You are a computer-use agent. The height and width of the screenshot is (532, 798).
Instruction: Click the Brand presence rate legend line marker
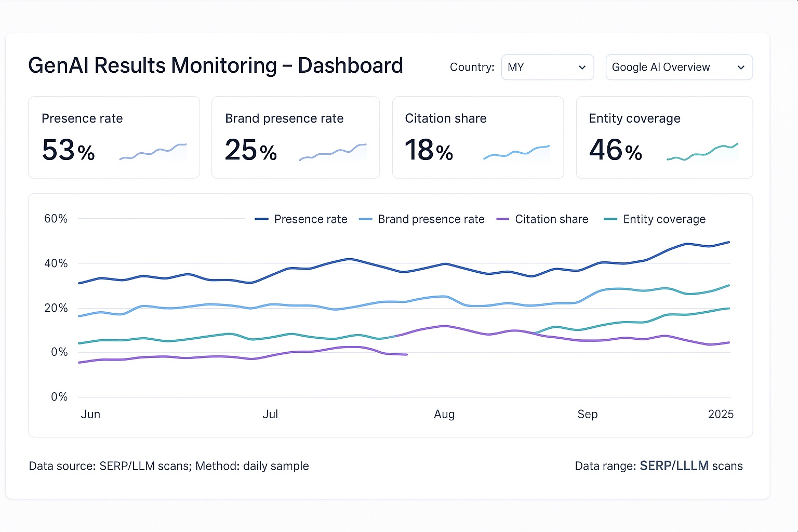pos(366,219)
